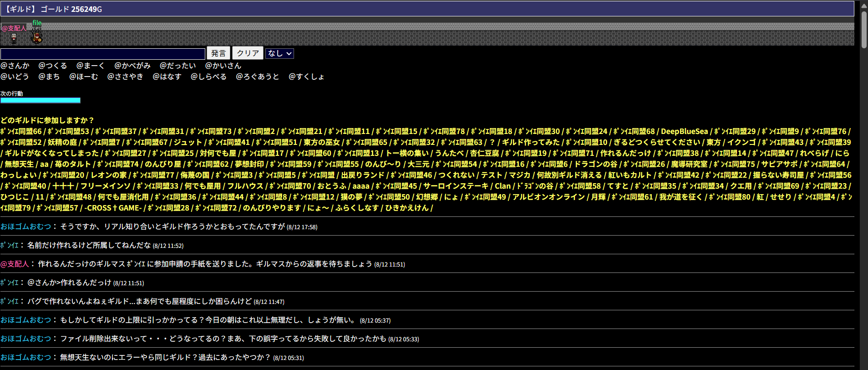Select the @かいさん command
This screenshot has width=868, height=370.
click(x=223, y=66)
